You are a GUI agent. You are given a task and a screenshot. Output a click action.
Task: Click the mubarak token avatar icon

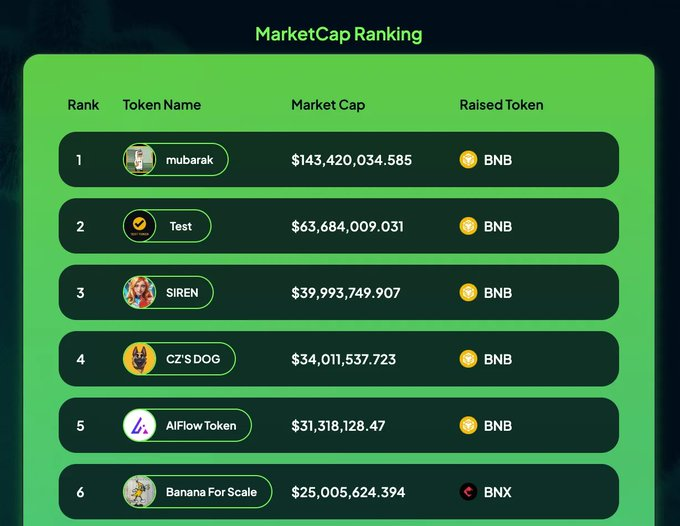coord(139,160)
